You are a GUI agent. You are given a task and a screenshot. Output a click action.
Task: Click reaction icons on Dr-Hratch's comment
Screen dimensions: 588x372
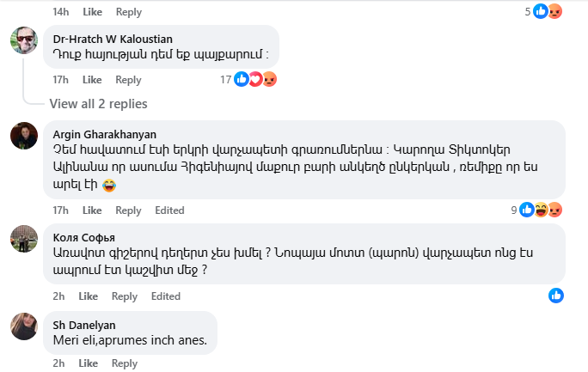click(x=255, y=80)
